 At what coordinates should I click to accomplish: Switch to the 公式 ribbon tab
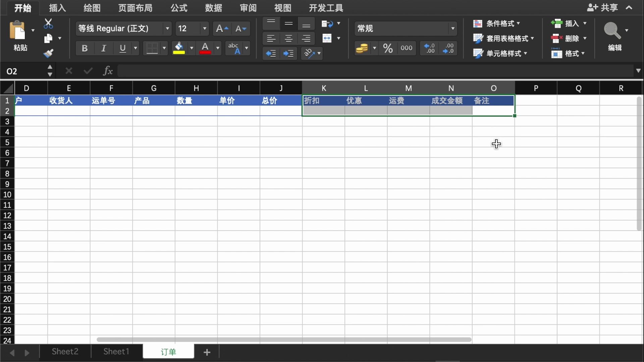(179, 8)
